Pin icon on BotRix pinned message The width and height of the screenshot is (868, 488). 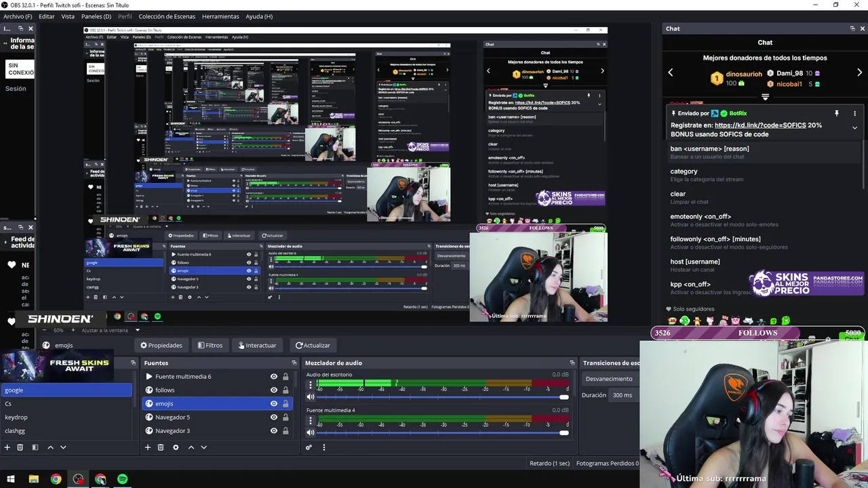tap(837, 113)
